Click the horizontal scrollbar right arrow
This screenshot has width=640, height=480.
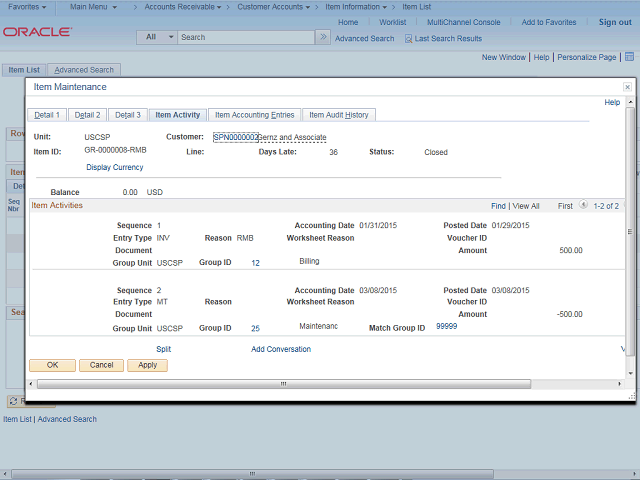pyautogui.click(x=620, y=383)
